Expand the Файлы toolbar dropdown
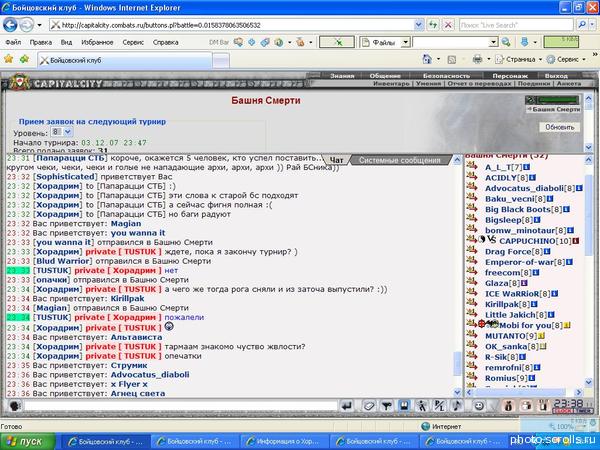 (403, 43)
